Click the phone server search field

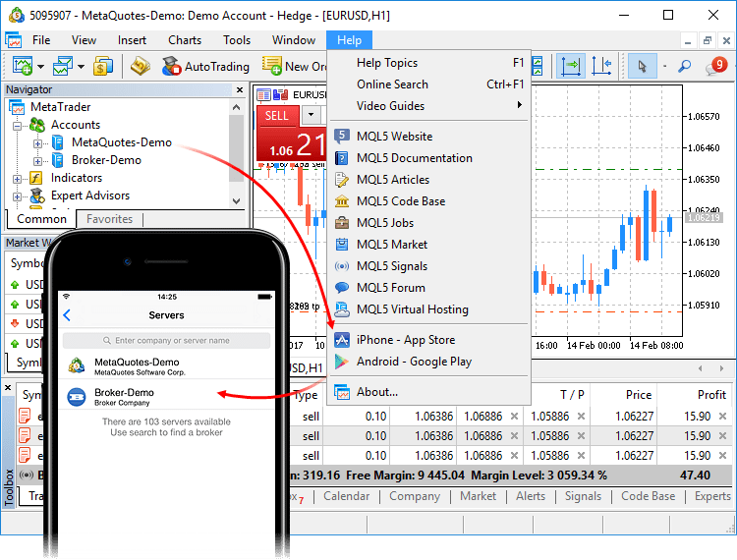pyautogui.click(x=166, y=340)
